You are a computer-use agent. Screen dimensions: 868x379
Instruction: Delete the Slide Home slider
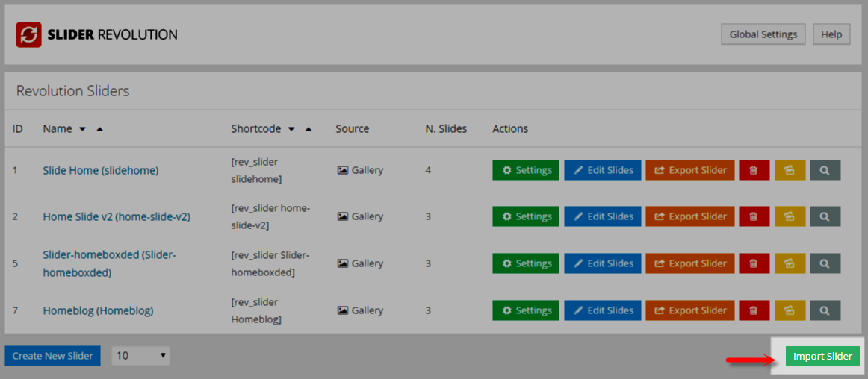coord(754,170)
